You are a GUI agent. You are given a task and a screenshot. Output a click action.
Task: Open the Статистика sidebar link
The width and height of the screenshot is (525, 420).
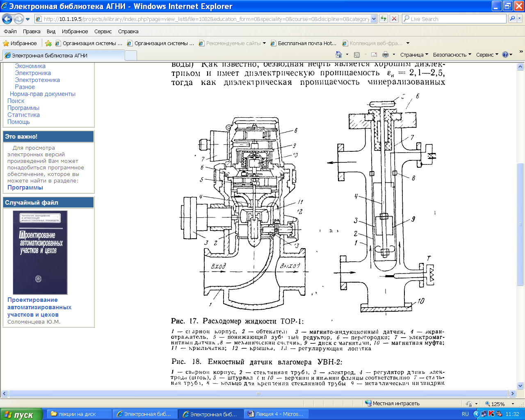tap(23, 115)
